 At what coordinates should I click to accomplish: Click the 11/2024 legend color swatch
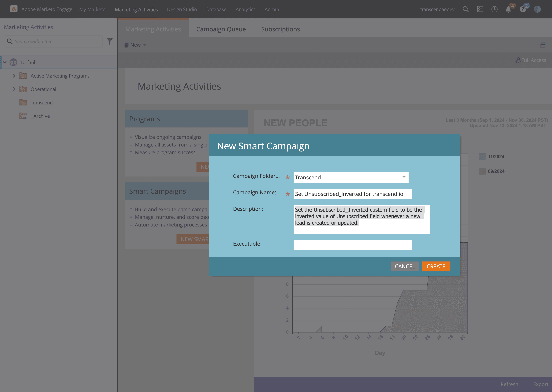(x=482, y=156)
